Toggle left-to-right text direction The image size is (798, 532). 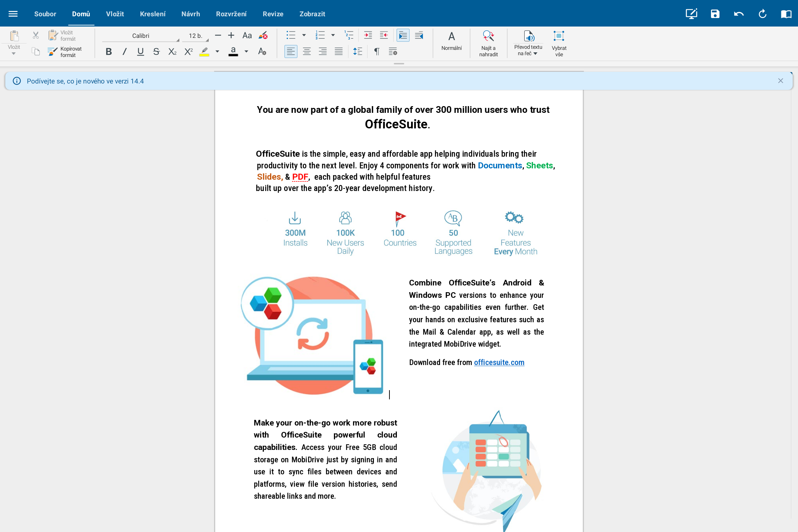click(x=403, y=35)
